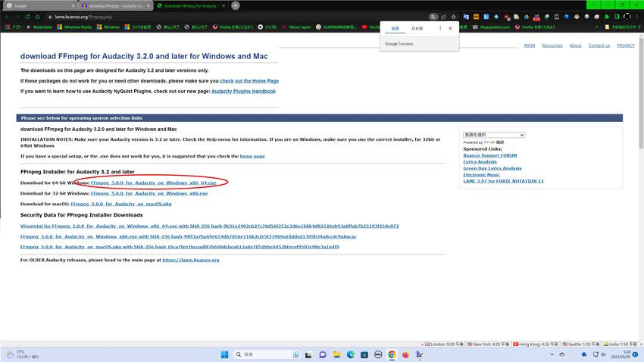Click the Chrome taskbar icon

[x=392, y=354]
